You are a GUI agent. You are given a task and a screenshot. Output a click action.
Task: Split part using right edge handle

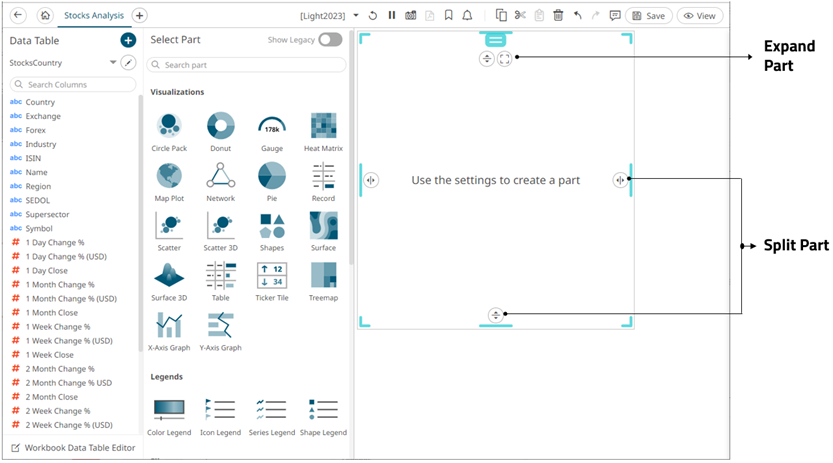point(619,180)
